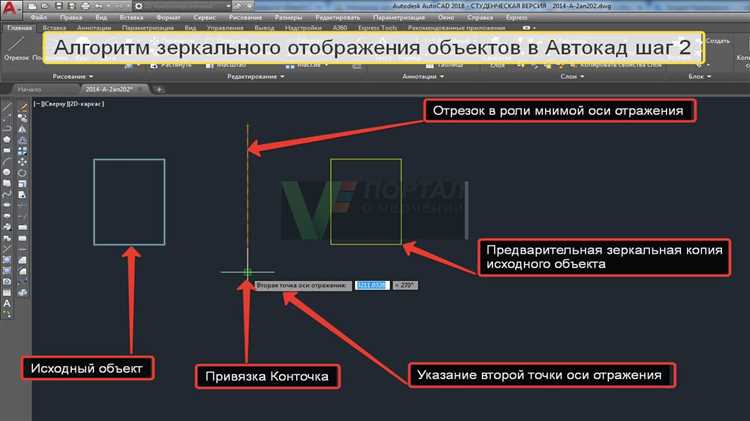Select the Spline tool
The height and width of the screenshot is (421, 750).
tap(7, 194)
